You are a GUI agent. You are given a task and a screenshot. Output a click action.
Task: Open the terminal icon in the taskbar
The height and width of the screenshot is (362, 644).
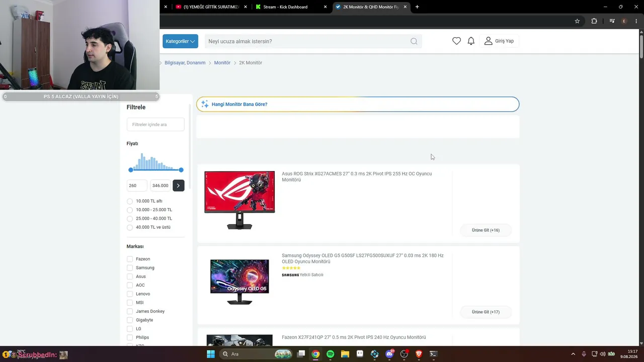pos(433,354)
